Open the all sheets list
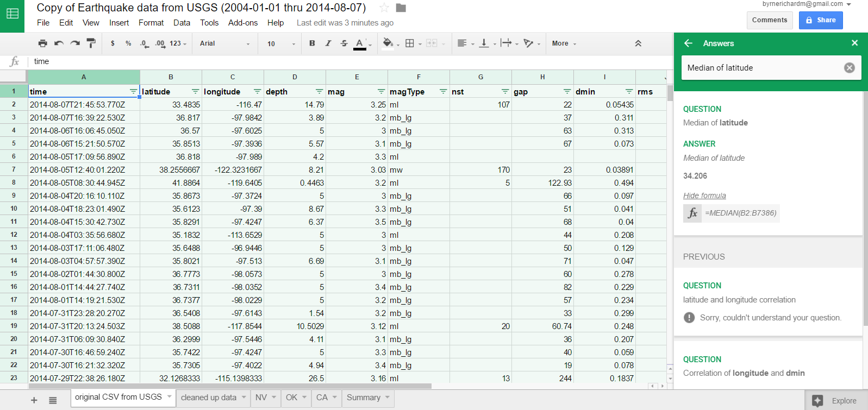The width and height of the screenshot is (868, 410). [x=53, y=400]
